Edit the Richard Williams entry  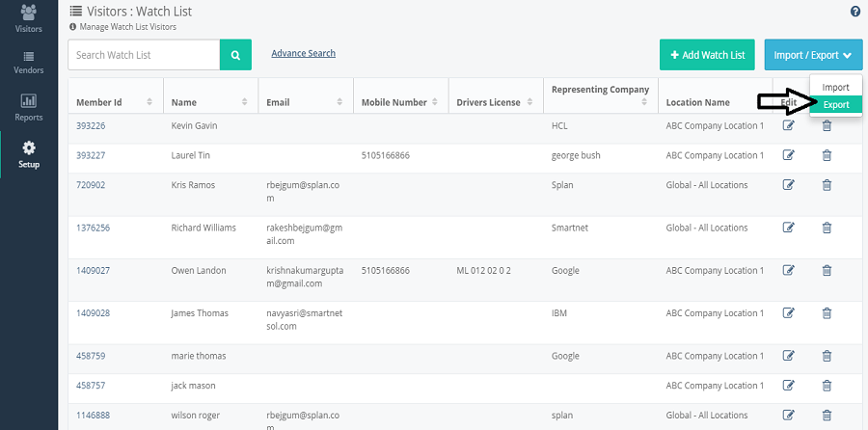788,228
